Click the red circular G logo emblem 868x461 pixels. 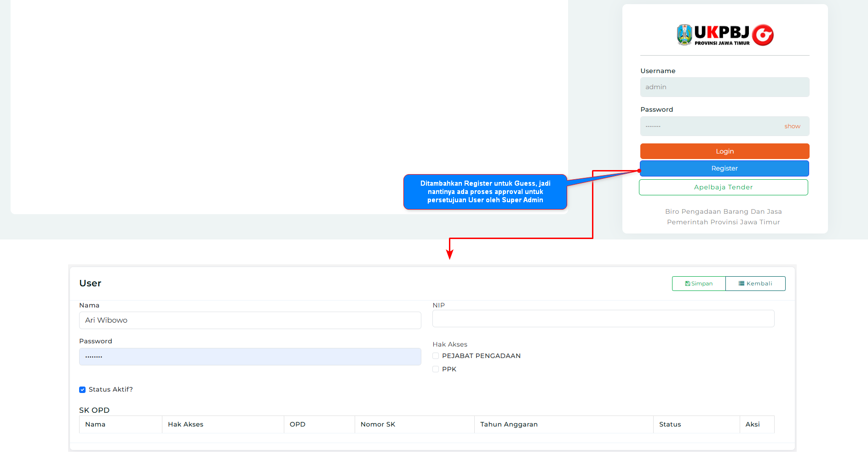point(763,35)
